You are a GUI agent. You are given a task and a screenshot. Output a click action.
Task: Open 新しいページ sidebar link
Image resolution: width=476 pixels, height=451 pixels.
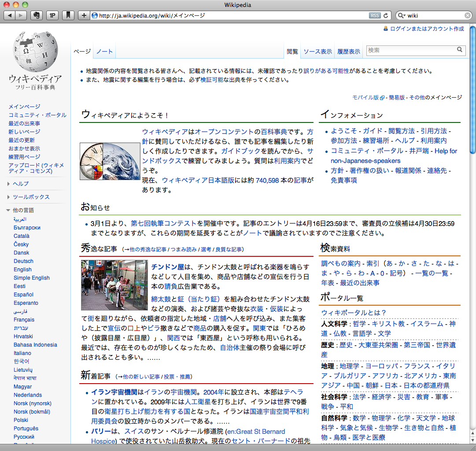[24, 132]
